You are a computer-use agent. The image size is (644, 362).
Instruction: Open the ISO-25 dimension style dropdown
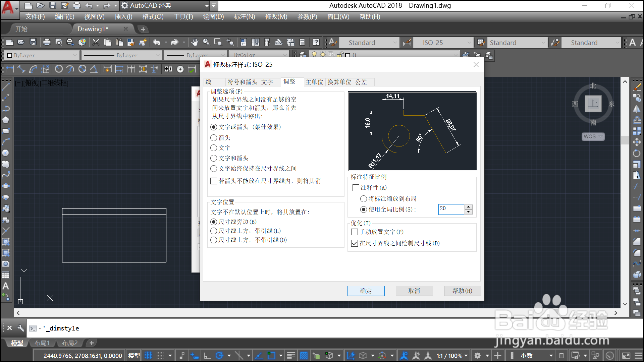(x=443, y=43)
